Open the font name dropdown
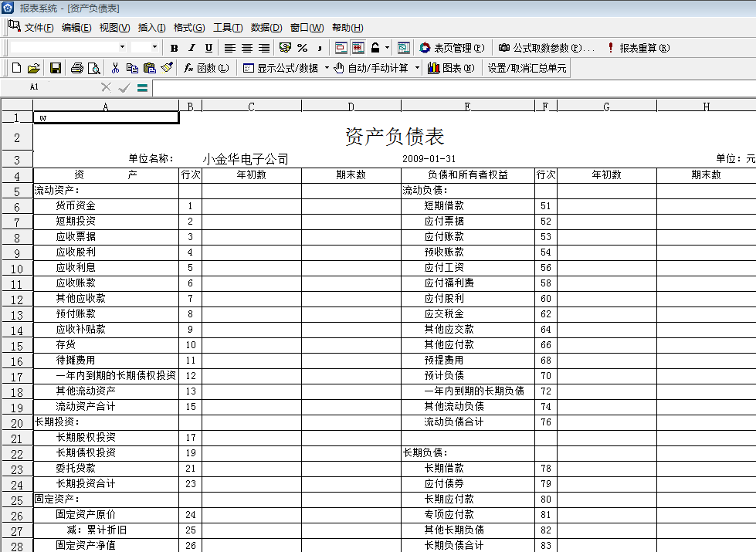 (x=121, y=48)
